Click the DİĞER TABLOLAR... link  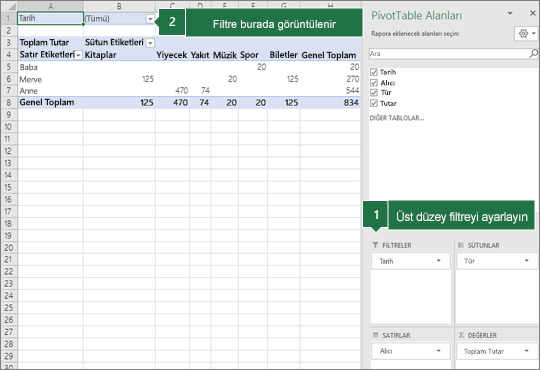[397, 118]
